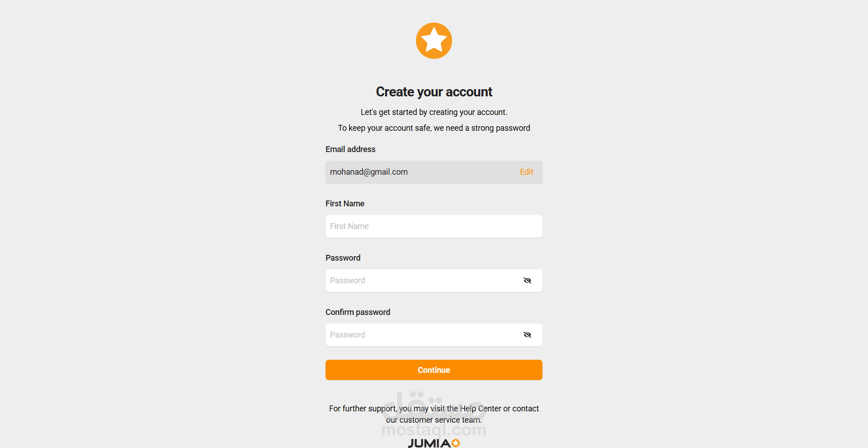Viewport: 868px width, 448px height.
Task: Show the Password field's hidden text
Action: [527, 281]
